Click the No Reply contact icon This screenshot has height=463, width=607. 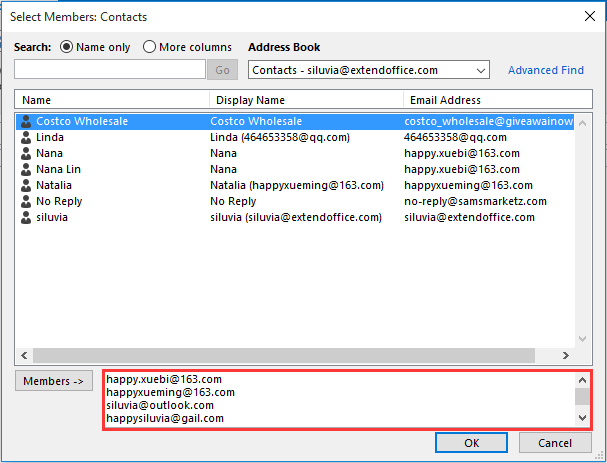(x=26, y=201)
